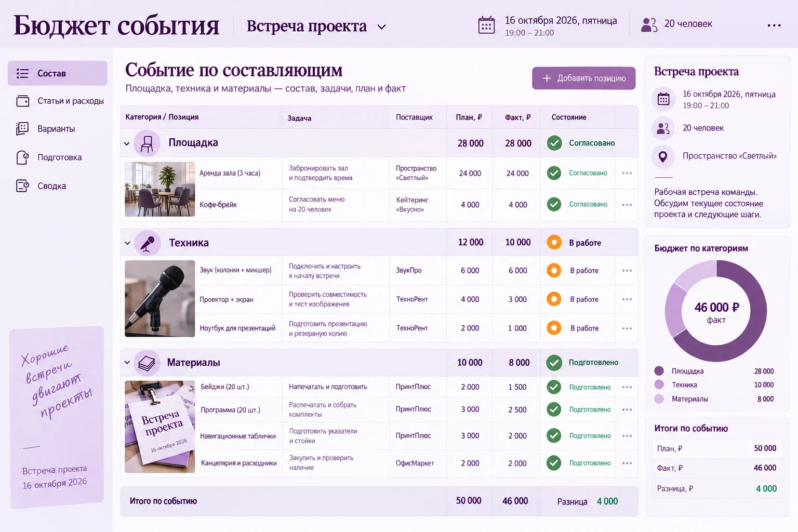This screenshot has width=798, height=532.
Task: Open row options for Звук (колонки + микшер)
Action: click(627, 271)
